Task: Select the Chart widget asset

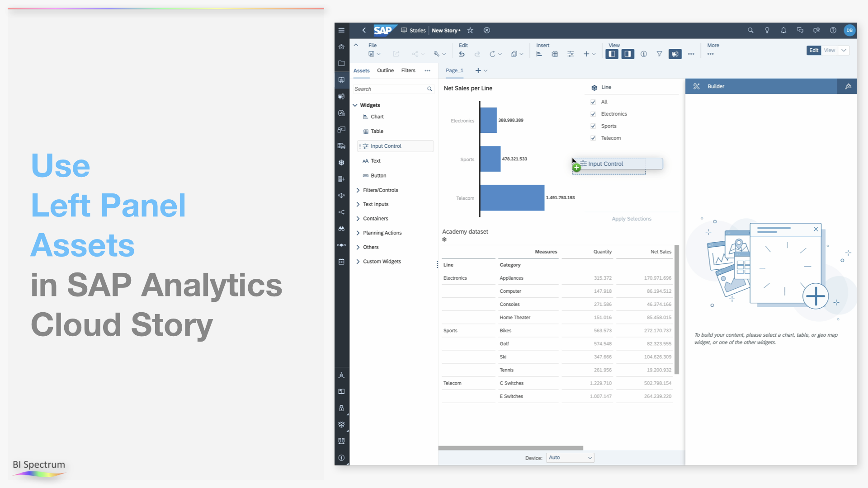Action: tap(377, 117)
